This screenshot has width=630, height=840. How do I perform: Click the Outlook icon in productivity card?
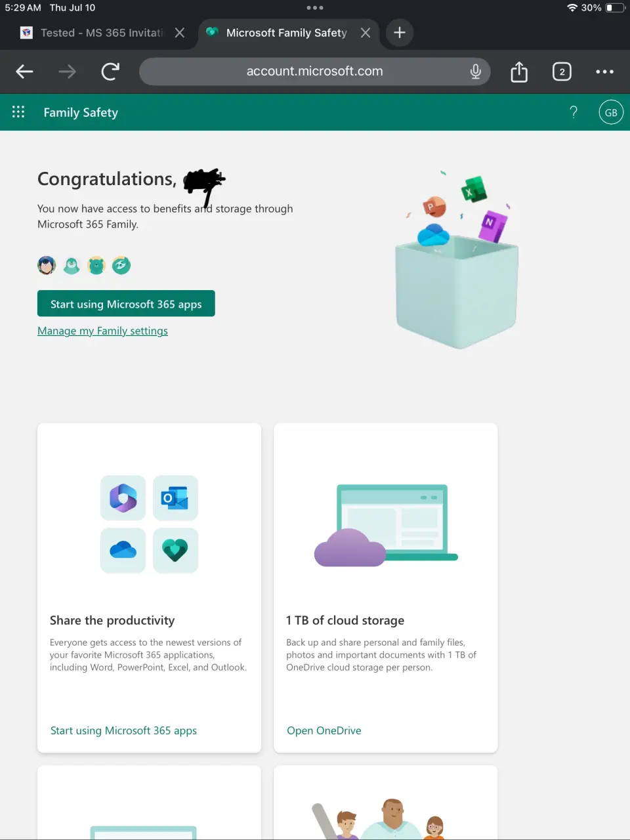175,498
